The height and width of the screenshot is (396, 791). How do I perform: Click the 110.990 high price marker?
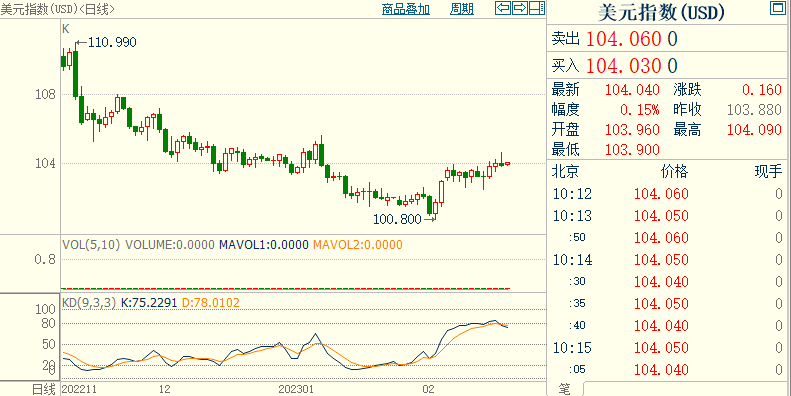[112, 42]
